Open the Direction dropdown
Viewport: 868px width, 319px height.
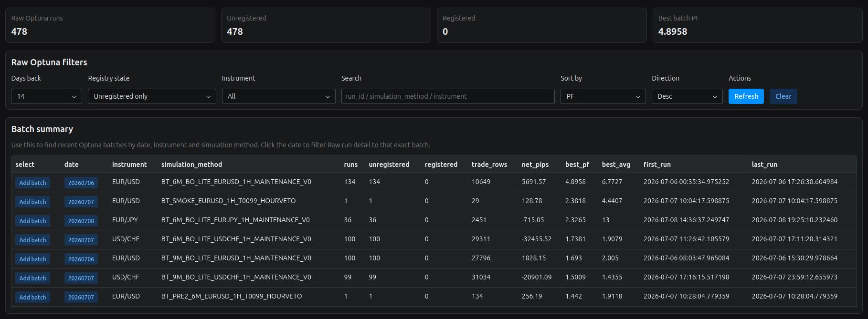(687, 96)
